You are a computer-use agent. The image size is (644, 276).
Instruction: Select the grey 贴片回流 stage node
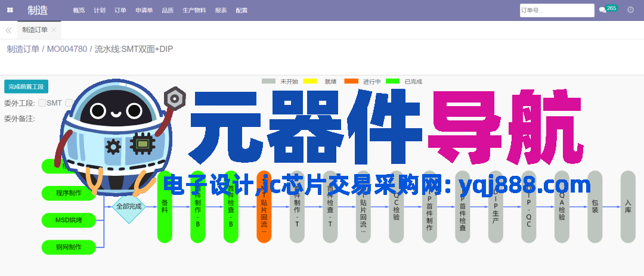[x=363, y=207]
